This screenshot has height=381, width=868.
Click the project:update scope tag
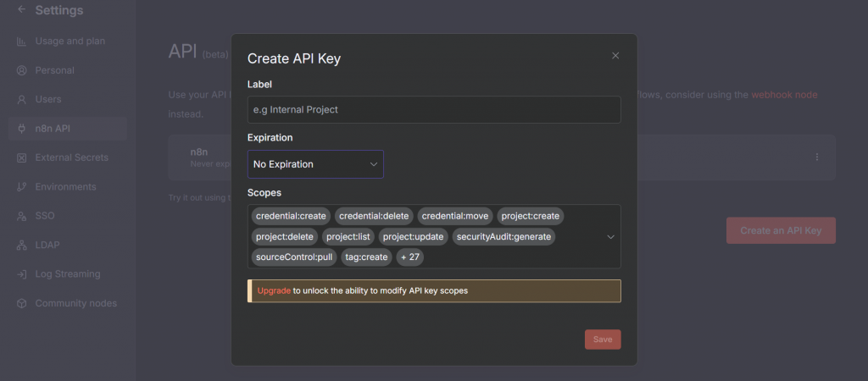(x=414, y=237)
